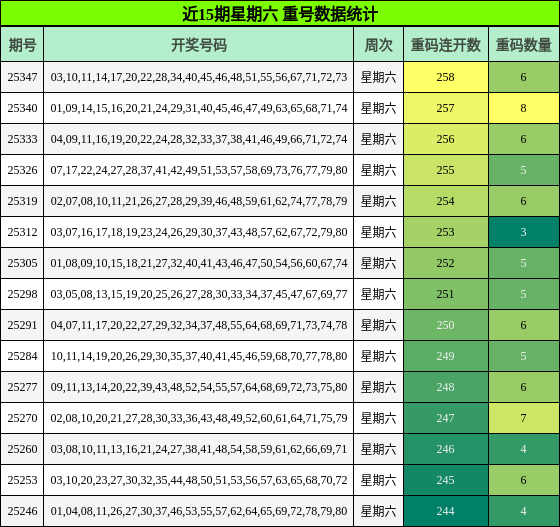The image size is (560, 527).
Task: Click the draw numbers for issue 25298
Action: tap(199, 294)
